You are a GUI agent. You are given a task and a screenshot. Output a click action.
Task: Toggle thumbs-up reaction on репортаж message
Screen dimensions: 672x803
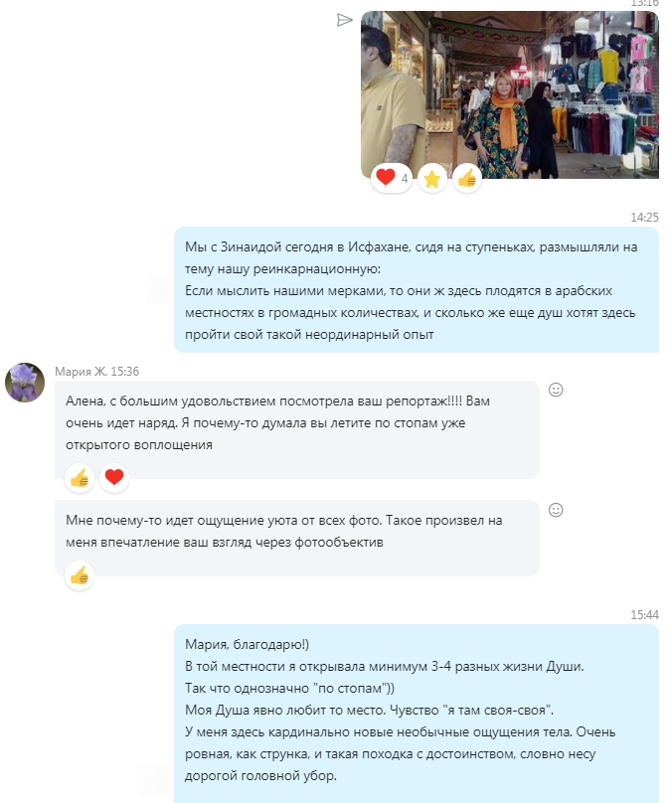point(80,478)
